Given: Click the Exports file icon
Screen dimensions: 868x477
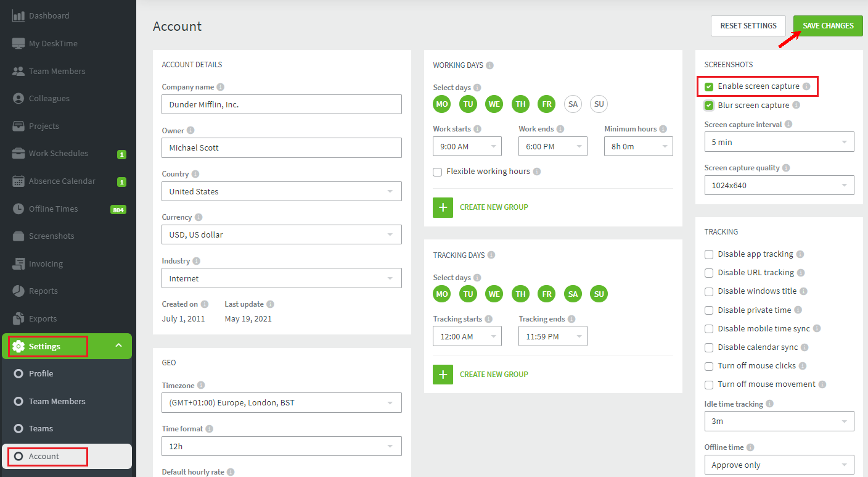Looking at the screenshot, I should pyautogui.click(x=18, y=318).
